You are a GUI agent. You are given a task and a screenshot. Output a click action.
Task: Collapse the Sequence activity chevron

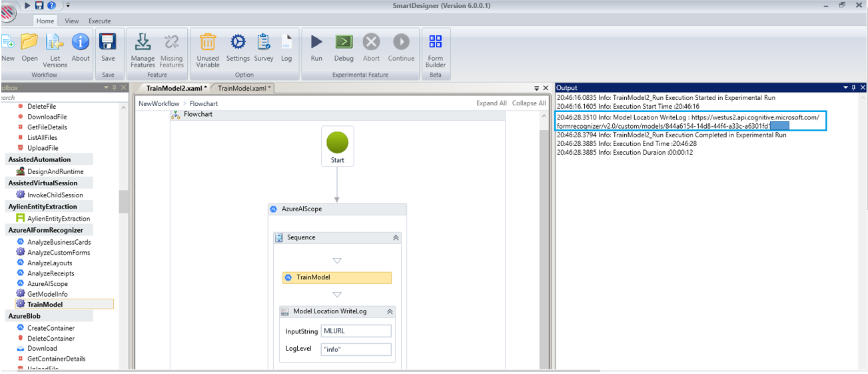click(395, 238)
